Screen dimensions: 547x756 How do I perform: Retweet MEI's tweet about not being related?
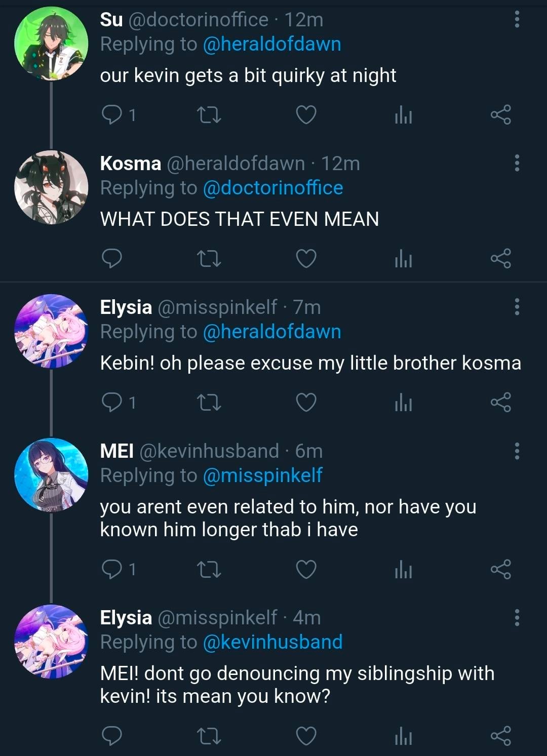coord(208,570)
